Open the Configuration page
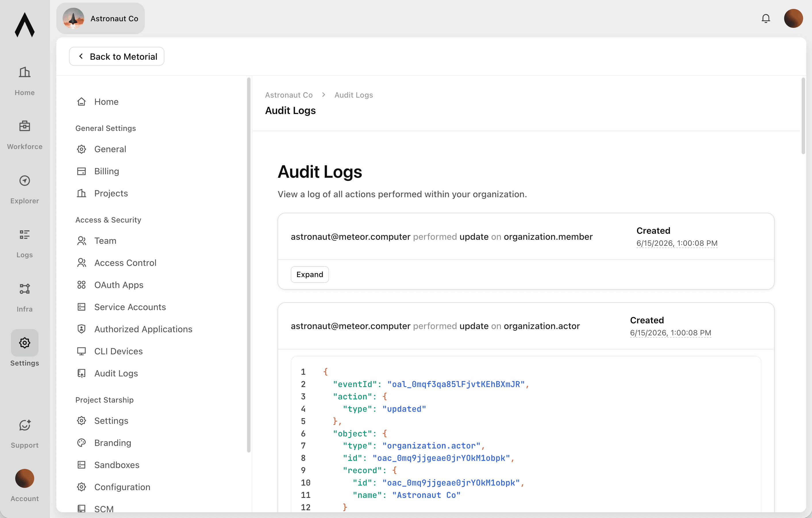812x518 pixels. coord(122,487)
